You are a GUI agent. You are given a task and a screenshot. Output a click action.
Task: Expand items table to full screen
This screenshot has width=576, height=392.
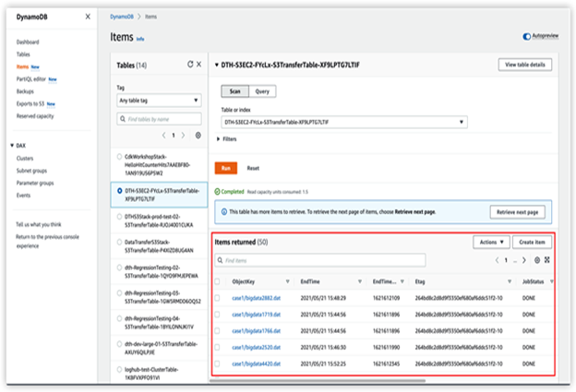click(547, 260)
